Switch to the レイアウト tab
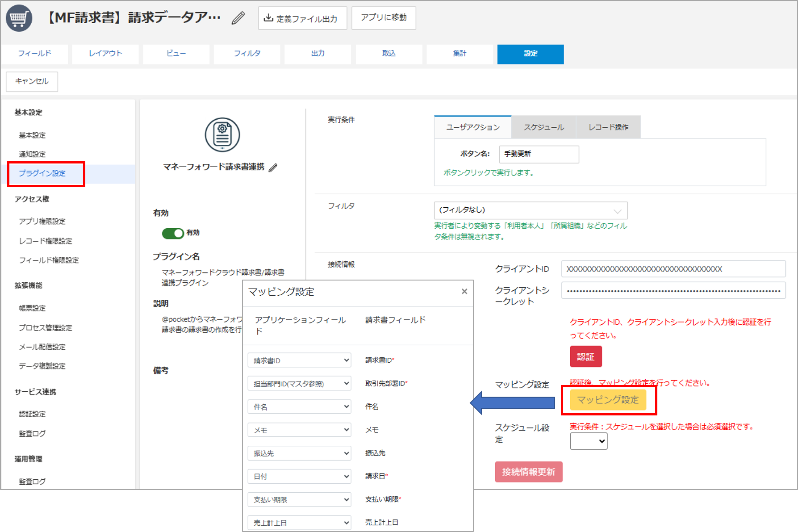 (105, 54)
